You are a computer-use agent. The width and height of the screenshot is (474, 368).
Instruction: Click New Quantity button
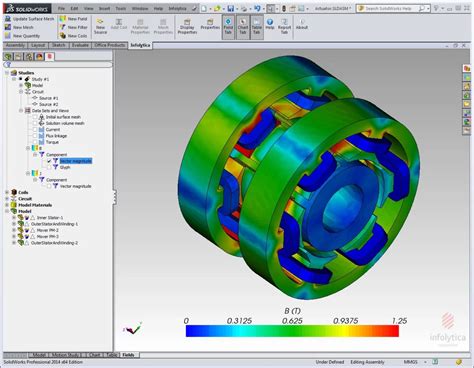22,36
